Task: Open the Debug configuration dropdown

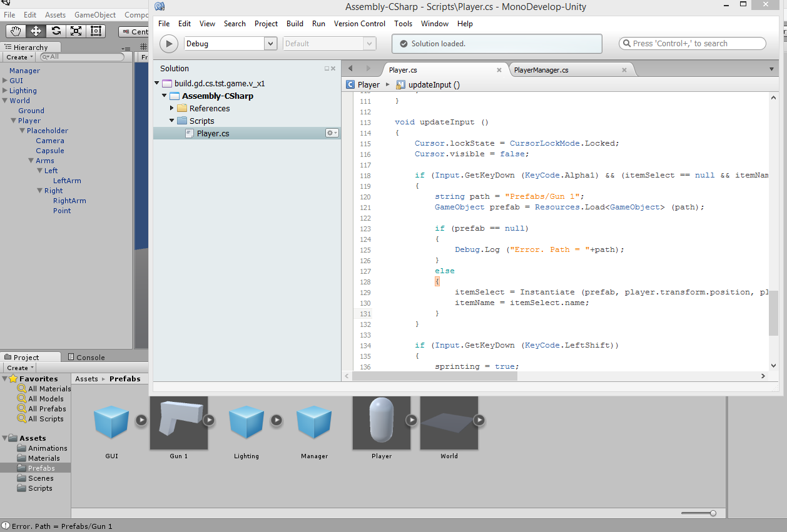Action: (270, 44)
